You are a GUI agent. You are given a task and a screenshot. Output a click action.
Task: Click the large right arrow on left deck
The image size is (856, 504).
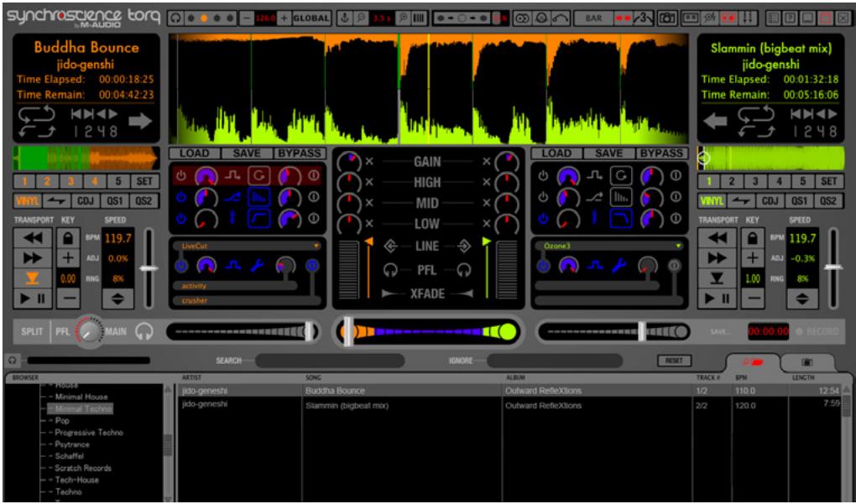click(140, 121)
